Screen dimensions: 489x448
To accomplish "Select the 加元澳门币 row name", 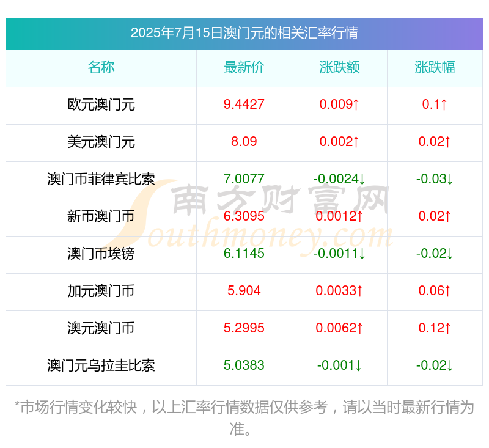I will 101,291.
